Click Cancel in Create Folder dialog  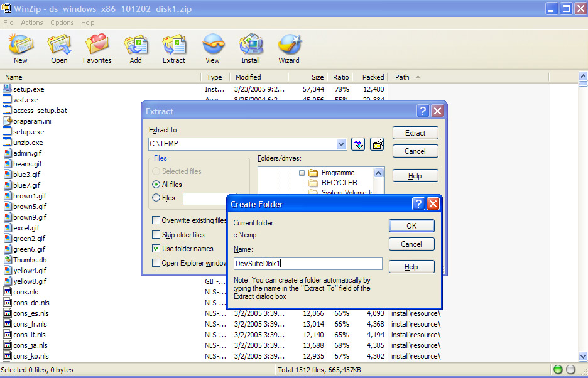coord(411,244)
